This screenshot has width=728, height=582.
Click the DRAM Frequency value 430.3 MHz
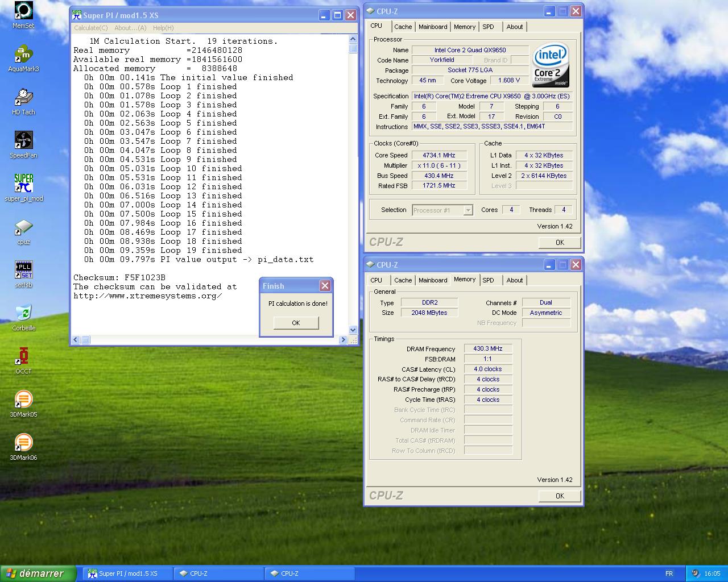(488, 348)
